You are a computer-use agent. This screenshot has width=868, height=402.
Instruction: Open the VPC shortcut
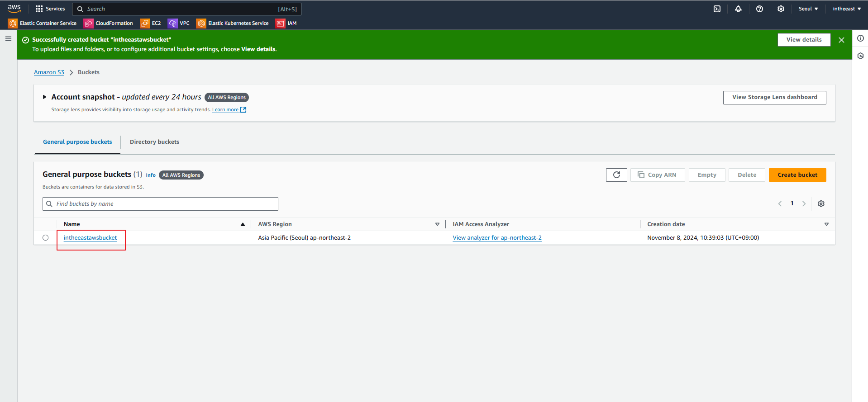(x=179, y=23)
